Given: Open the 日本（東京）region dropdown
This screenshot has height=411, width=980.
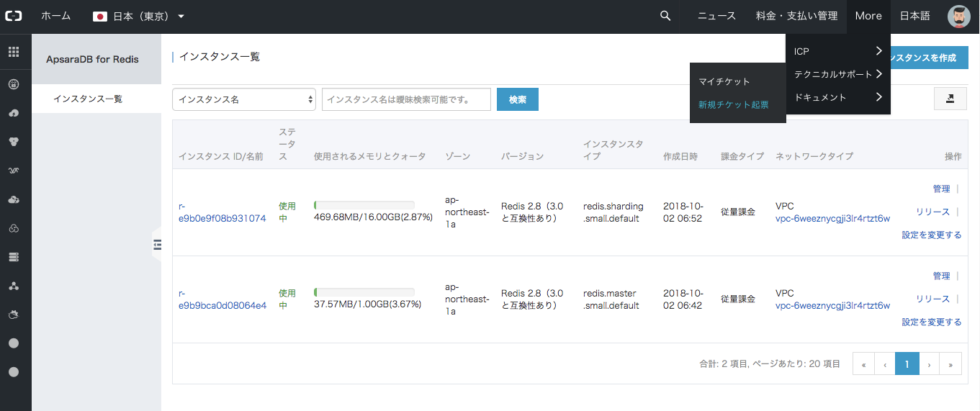Looking at the screenshot, I should tap(139, 16).
